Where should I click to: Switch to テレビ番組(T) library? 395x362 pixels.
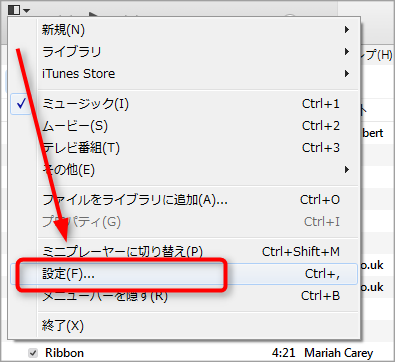(184, 148)
